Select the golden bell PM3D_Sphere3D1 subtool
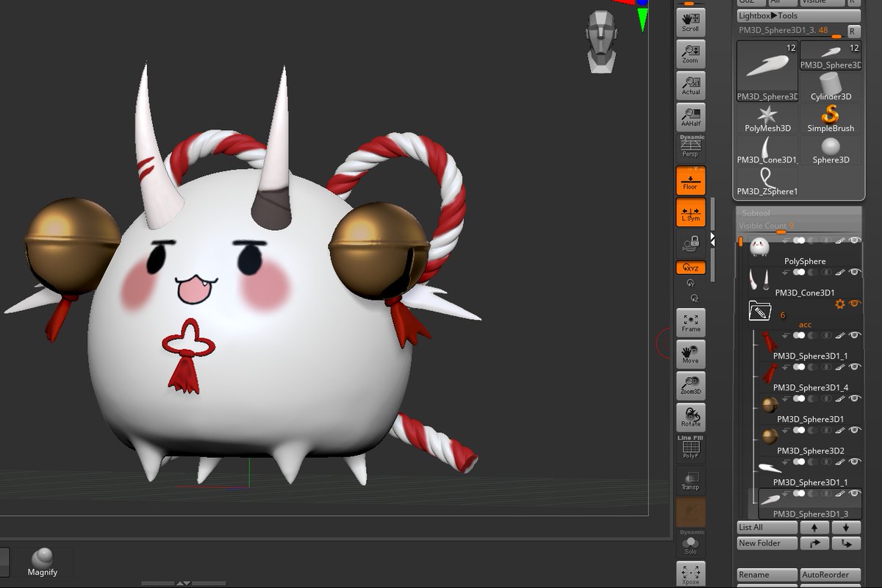 [x=810, y=409]
